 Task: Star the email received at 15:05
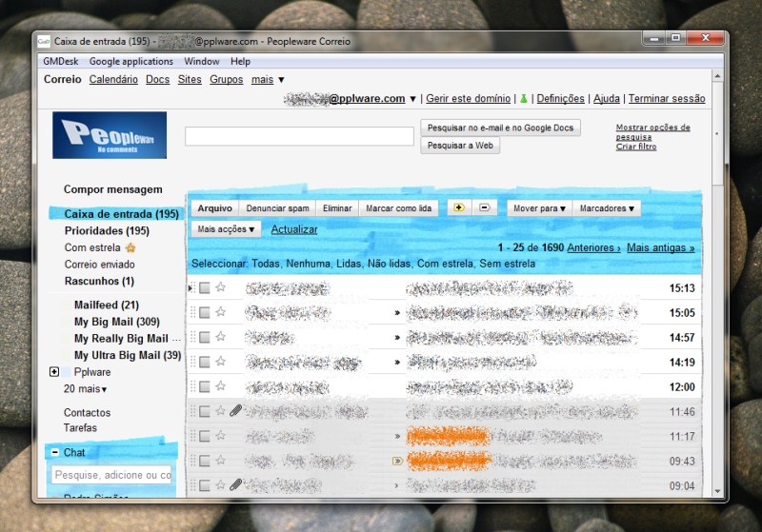coord(221,311)
